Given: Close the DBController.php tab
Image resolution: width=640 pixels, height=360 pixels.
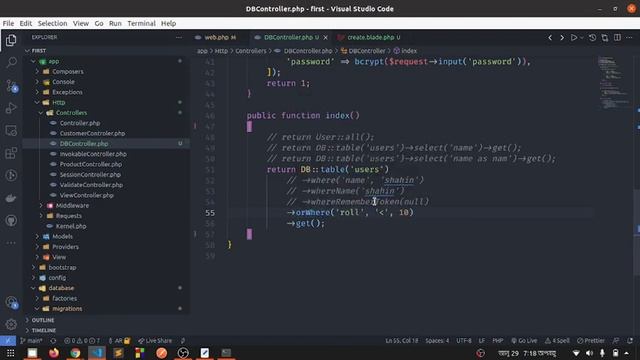Looking at the screenshot, I should (325, 38).
